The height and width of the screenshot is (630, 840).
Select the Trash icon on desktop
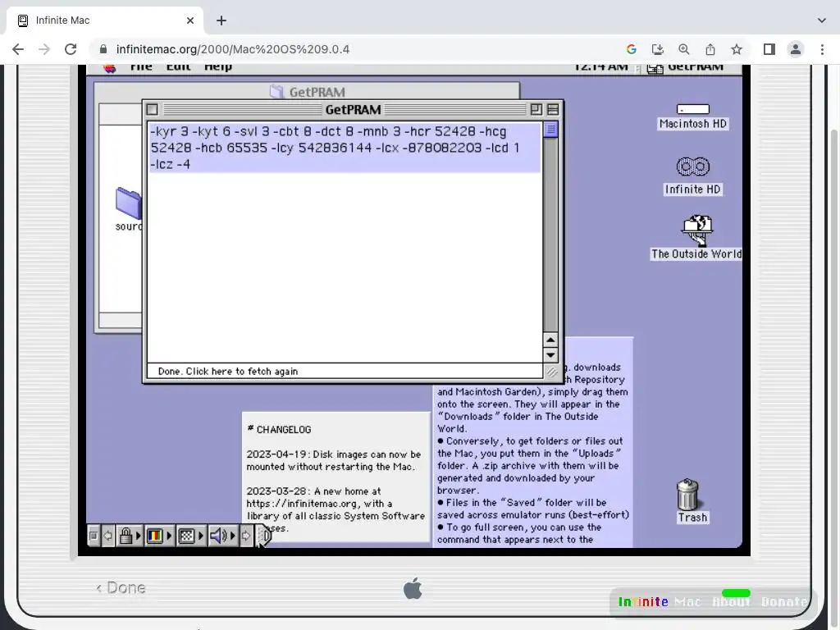click(x=688, y=501)
